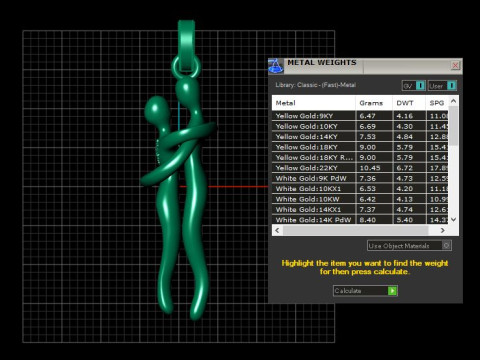
Task: Select the Yellow Gold:9KY row
Action: [360, 116]
